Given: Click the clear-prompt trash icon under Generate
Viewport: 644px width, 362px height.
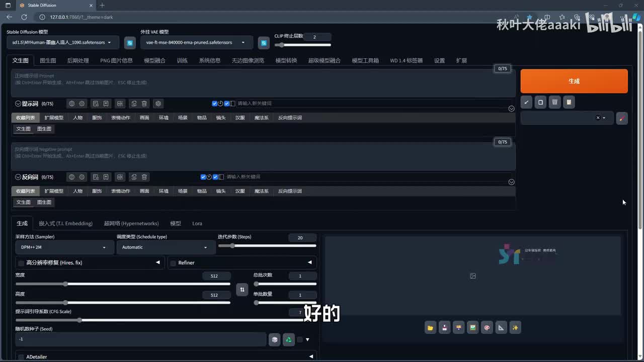Looking at the screenshot, I should point(554,102).
